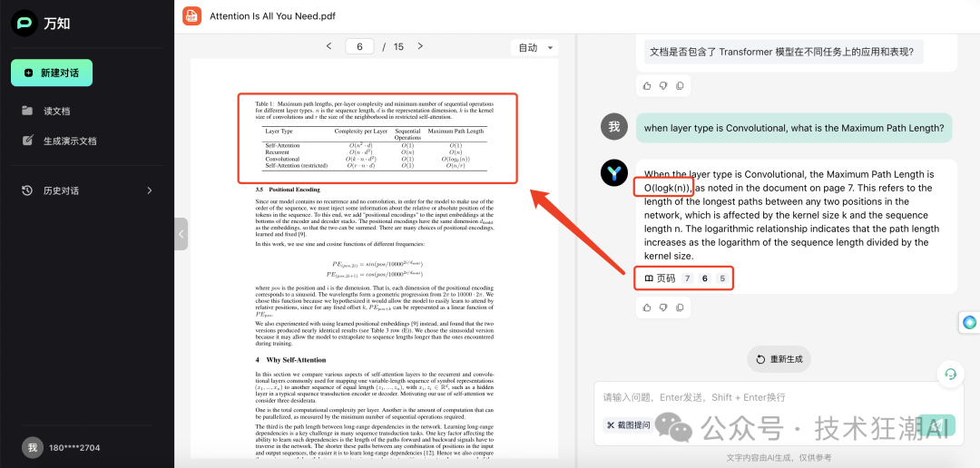This screenshot has width=980, height=468.
Task: Dislike the first answer with thumbs-down
Action: coord(663,85)
